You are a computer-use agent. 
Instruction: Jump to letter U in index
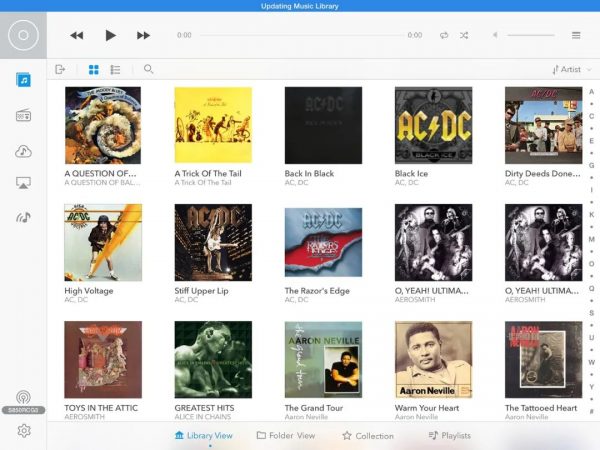pos(592,338)
